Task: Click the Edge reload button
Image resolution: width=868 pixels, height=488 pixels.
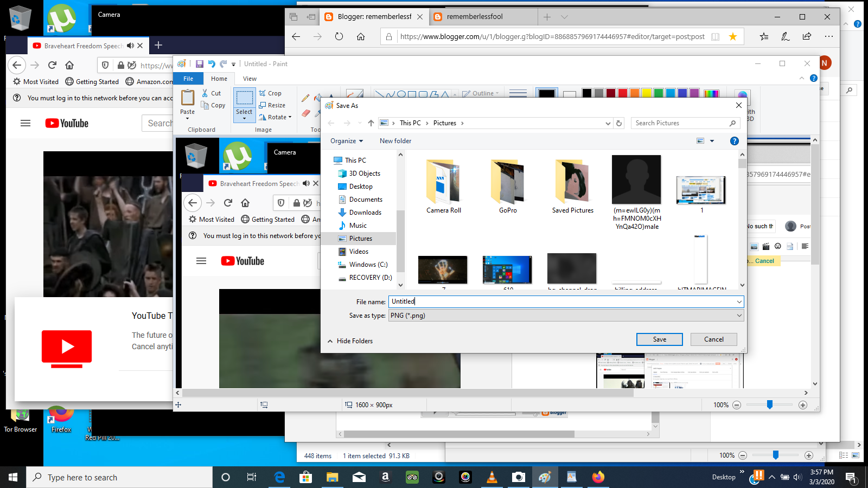Action: tap(339, 36)
